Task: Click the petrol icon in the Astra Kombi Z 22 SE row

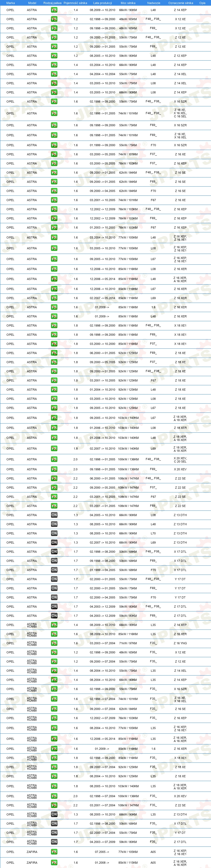Action: click(x=54, y=805)
